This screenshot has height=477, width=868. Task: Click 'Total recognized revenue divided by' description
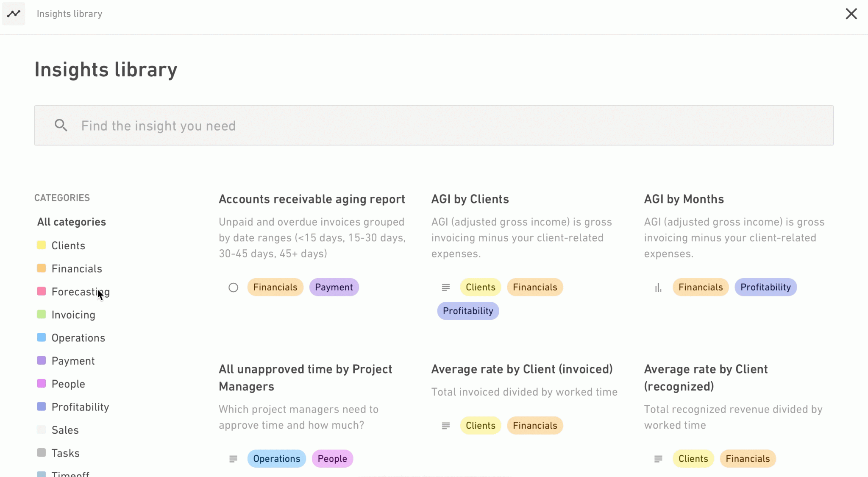point(733,417)
